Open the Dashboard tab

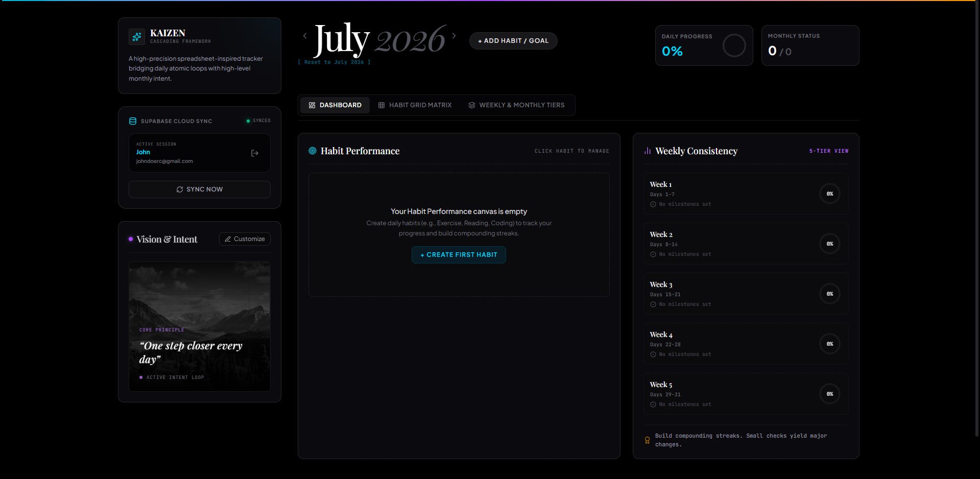pyautogui.click(x=335, y=105)
